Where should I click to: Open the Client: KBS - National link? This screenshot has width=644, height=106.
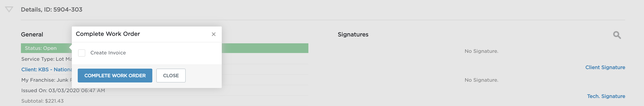coord(47,69)
